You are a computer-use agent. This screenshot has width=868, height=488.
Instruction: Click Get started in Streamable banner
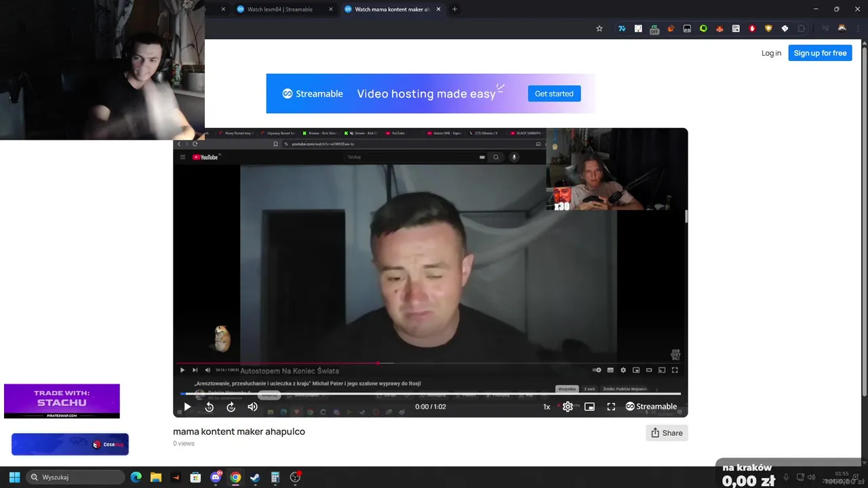coord(554,94)
